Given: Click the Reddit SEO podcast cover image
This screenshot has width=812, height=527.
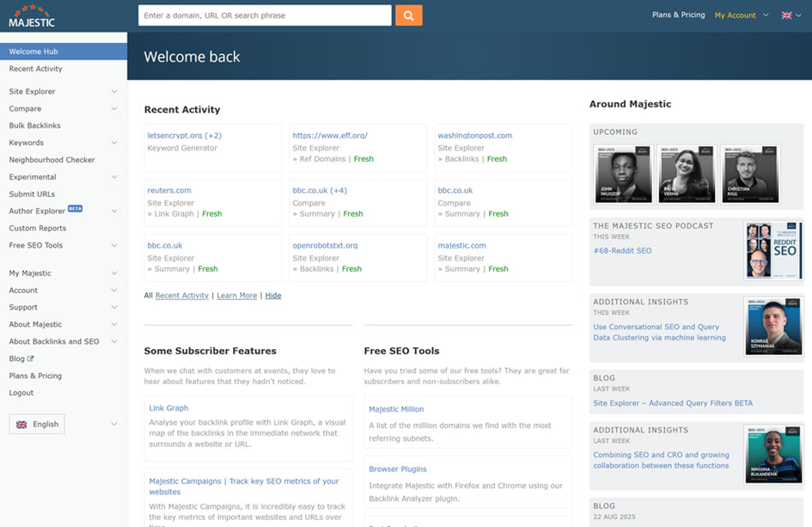Looking at the screenshot, I should click(x=773, y=251).
